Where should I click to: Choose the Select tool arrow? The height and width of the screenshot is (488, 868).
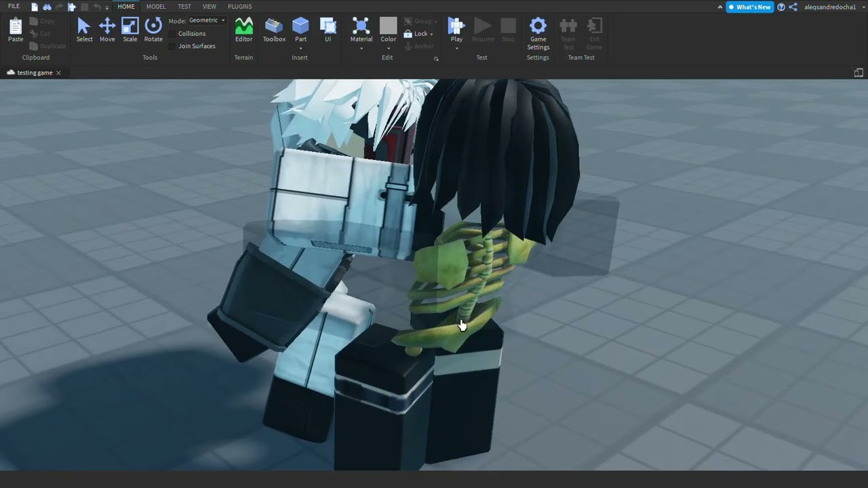click(x=84, y=30)
